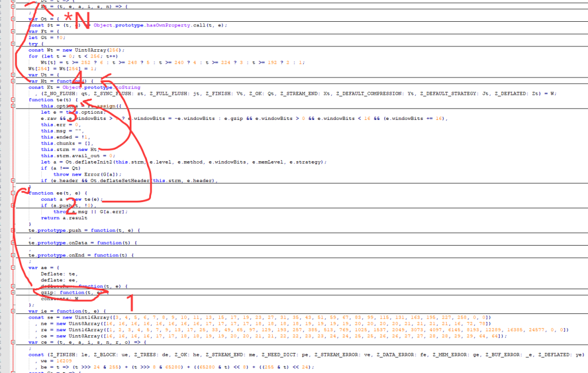588x373 pixels.
Task: Expand folded 'te.prototype.onData' function
Action: [x=13, y=243]
